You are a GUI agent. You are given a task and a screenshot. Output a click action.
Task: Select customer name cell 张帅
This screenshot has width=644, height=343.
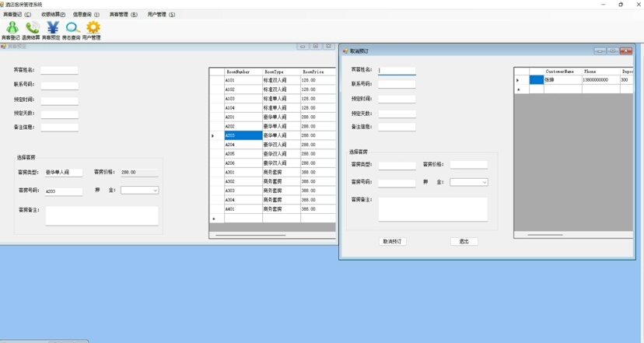tap(562, 79)
